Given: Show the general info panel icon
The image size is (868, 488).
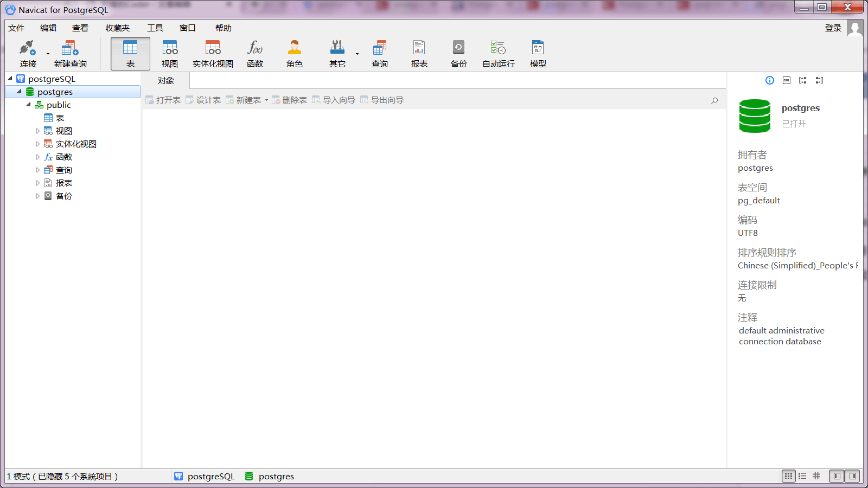Looking at the screenshot, I should (770, 80).
